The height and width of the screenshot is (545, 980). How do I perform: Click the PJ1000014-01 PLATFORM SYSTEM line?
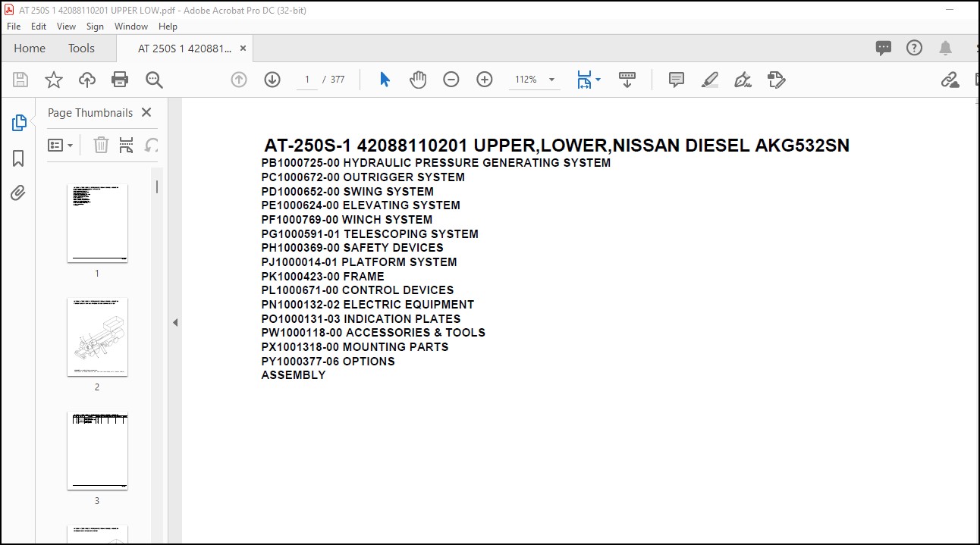coord(360,262)
